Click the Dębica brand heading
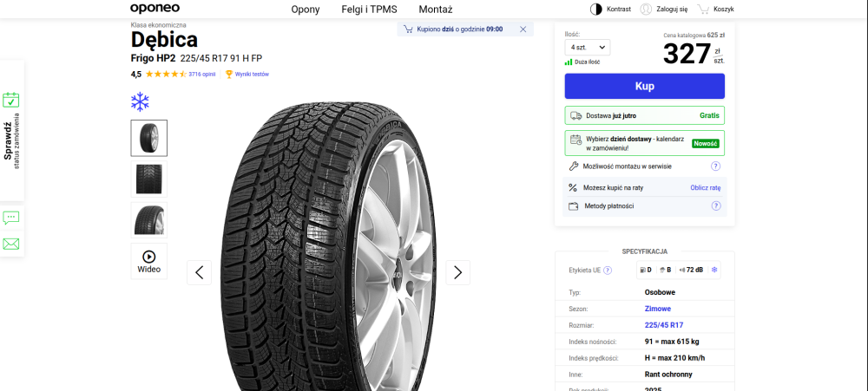Viewport: 868px width, 391px height. tap(164, 40)
